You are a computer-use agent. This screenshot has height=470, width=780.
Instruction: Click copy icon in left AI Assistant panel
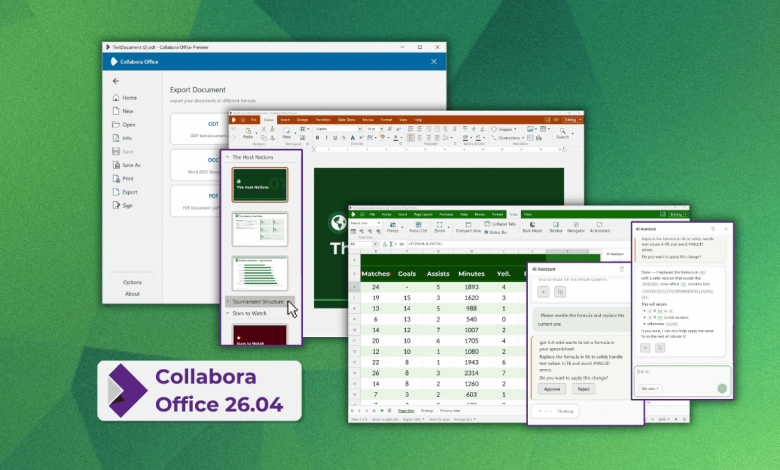(x=560, y=292)
